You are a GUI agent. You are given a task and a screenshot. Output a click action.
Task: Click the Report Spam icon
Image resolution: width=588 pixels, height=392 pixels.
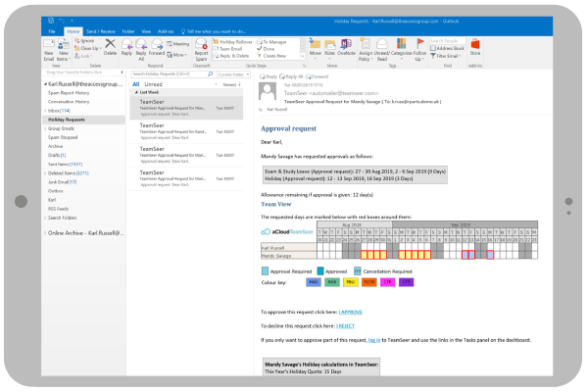coord(201,50)
